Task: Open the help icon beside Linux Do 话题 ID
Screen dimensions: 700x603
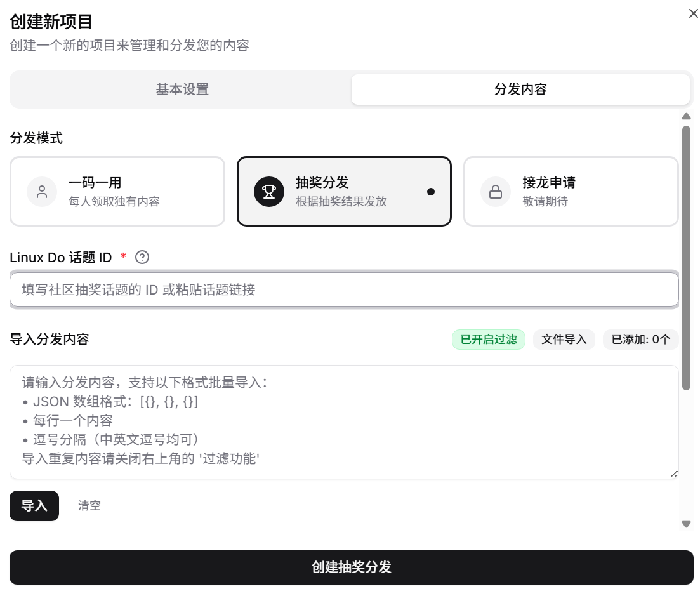Action: click(142, 257)
